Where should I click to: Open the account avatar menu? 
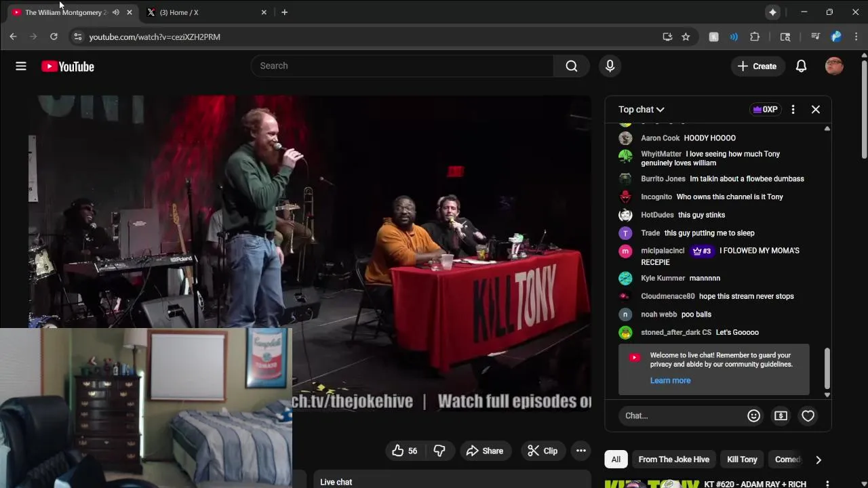pos(834,66)
